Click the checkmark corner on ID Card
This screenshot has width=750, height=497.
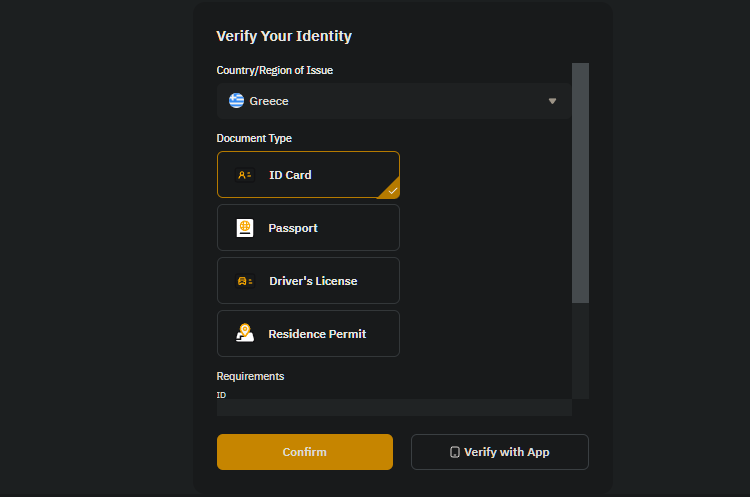point(392,190)
